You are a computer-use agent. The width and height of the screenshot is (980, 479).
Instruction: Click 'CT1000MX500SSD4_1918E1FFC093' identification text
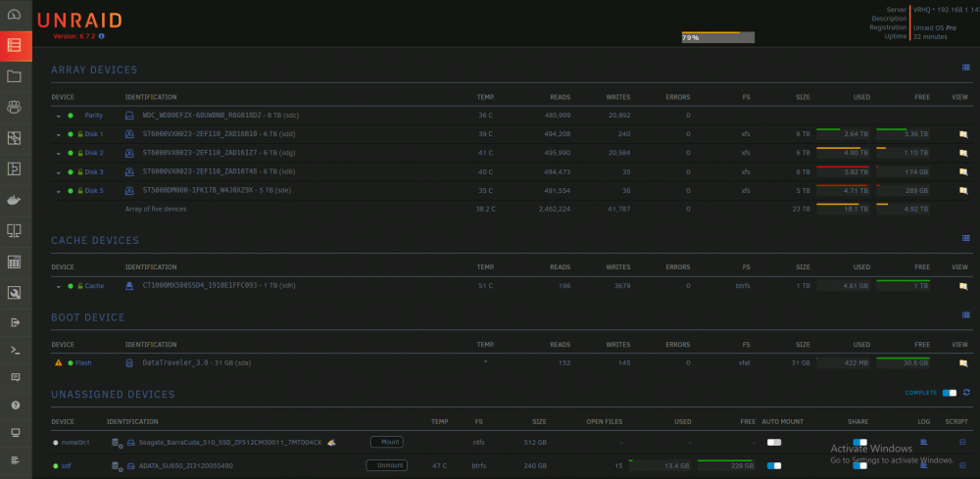click(198, 286)
